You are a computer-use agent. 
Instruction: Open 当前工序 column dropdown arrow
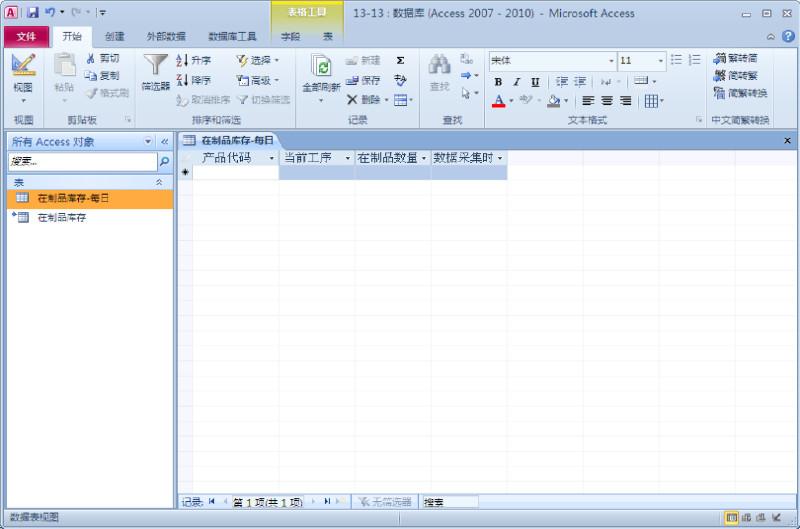click(347, 158)
